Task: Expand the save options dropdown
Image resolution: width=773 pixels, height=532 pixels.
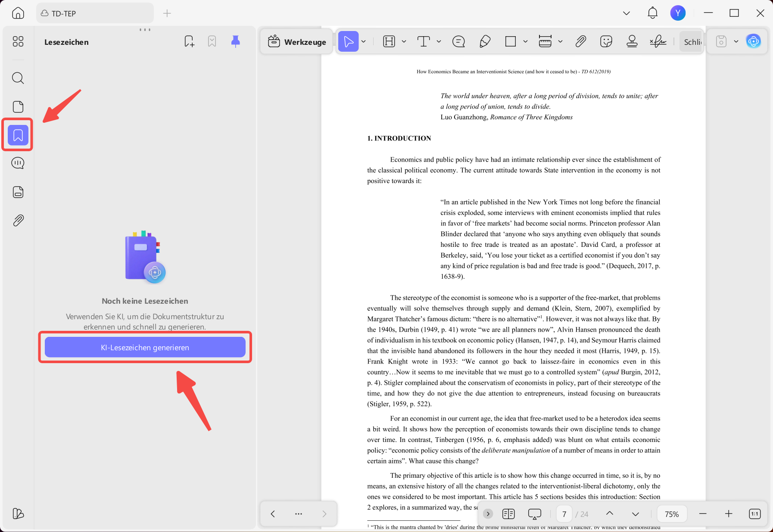Action: tap(736, 41)
